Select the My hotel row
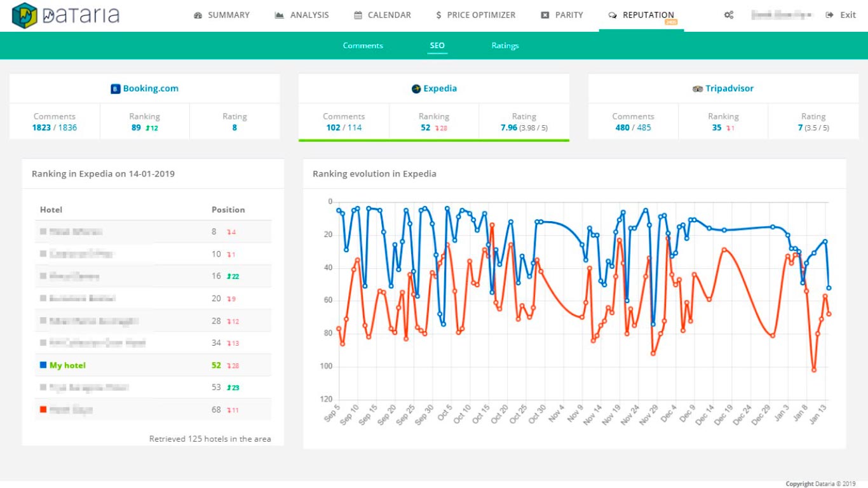868x488 pixels. point(153,365)
